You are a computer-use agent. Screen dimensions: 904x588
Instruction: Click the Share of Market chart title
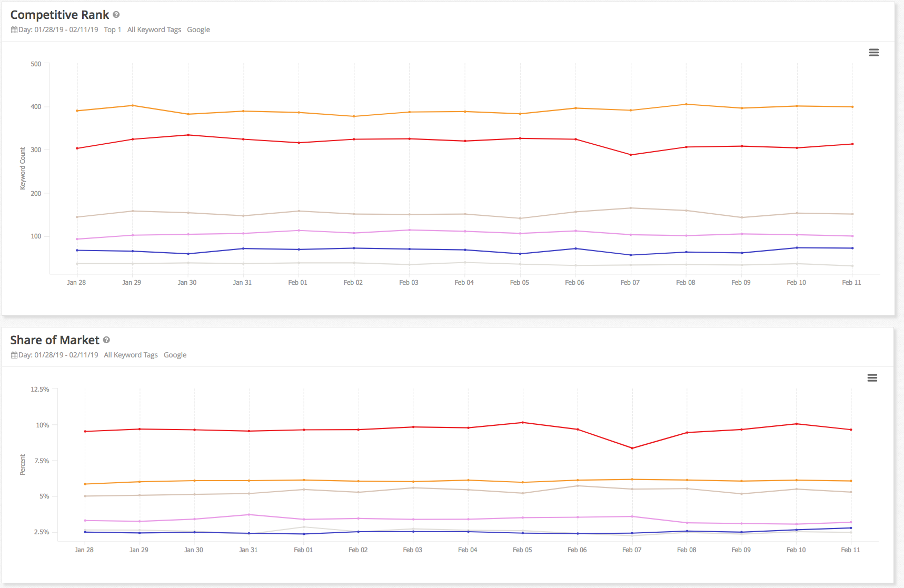[54, 340]
